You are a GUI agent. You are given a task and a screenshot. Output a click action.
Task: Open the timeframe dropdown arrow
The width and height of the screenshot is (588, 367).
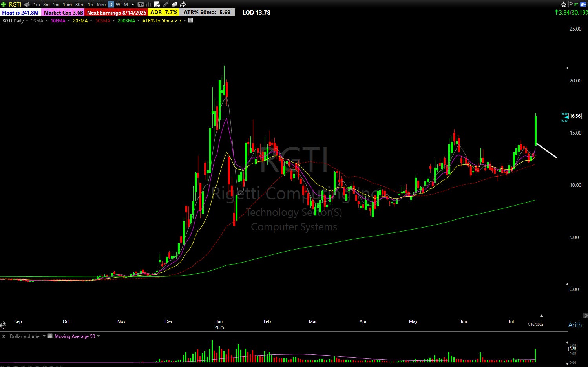tap(133, 5)
